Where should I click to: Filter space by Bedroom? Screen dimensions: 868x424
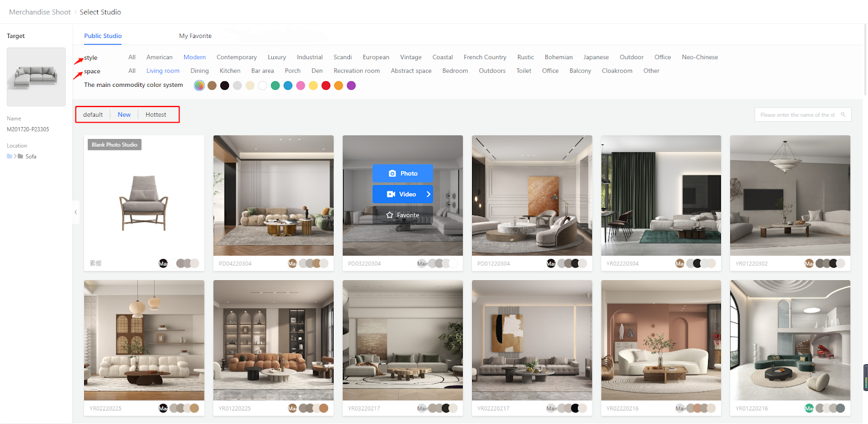pyautogui.click(x=455, y=71)
